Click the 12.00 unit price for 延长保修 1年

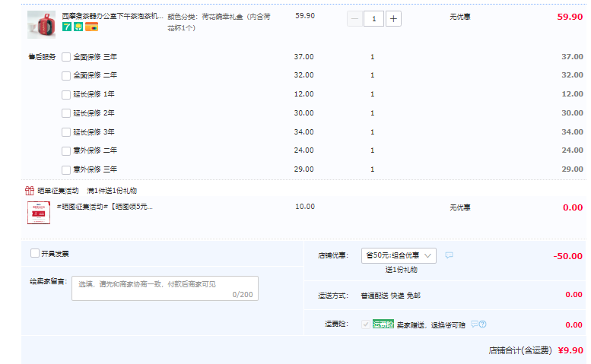[x=303, y=94]
